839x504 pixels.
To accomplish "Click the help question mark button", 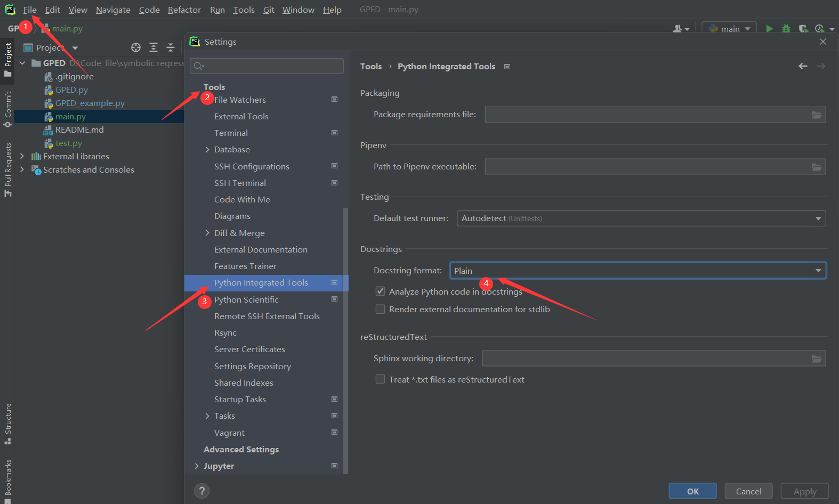I will tap(202, 491).
